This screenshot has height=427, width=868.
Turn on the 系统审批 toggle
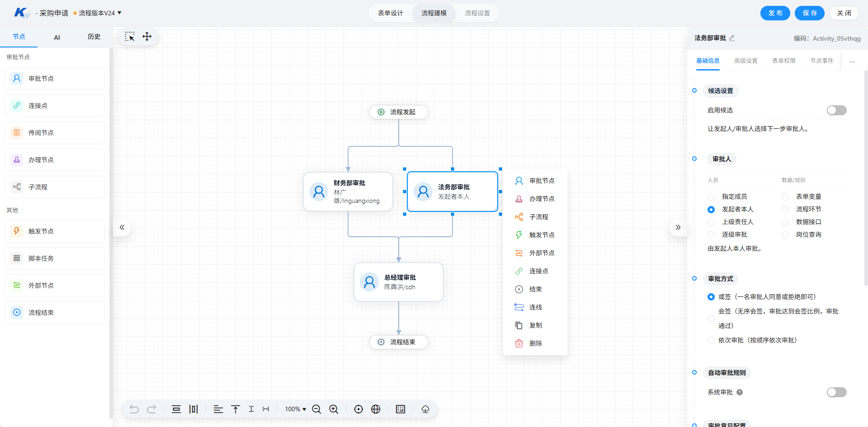click(x=836, y=392)
